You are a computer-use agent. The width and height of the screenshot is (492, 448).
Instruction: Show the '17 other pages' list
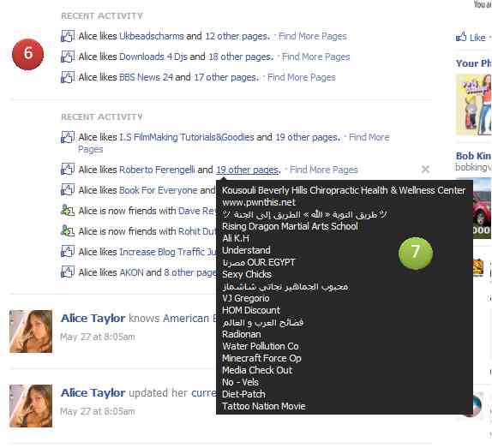tap(226, 77)
